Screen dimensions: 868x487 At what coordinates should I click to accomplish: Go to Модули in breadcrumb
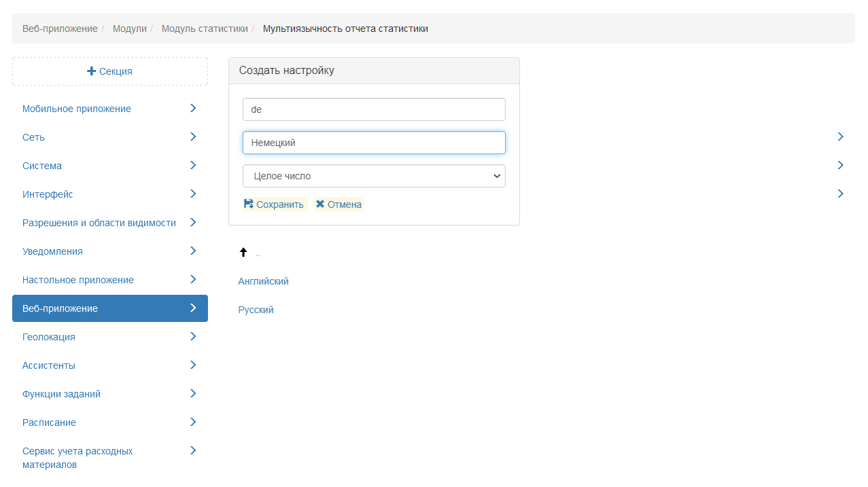pos(129,29)
